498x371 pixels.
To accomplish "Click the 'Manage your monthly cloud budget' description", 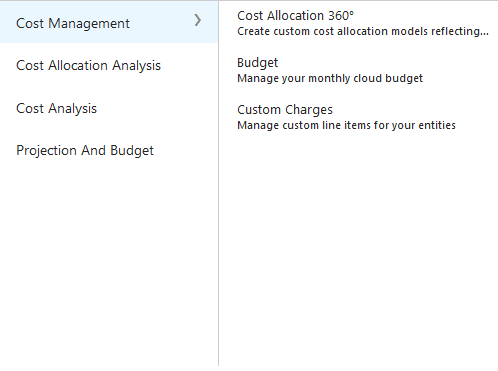I will pos(330,78).
